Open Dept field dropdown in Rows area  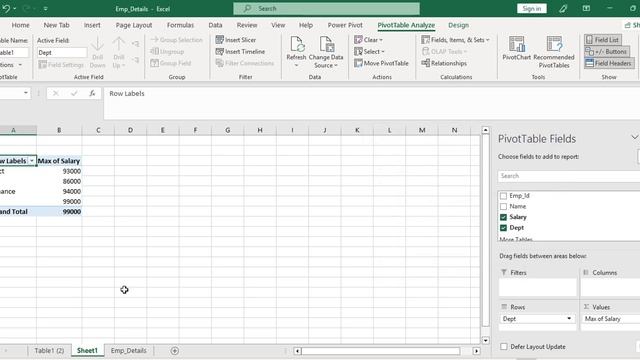(x=569, y=319)
